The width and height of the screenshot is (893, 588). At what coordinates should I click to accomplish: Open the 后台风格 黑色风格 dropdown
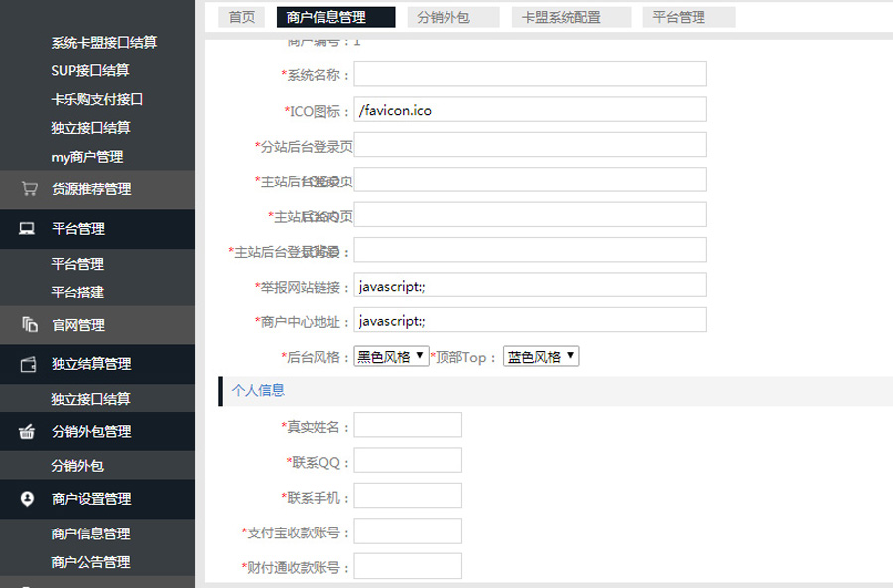coord(391,357)
